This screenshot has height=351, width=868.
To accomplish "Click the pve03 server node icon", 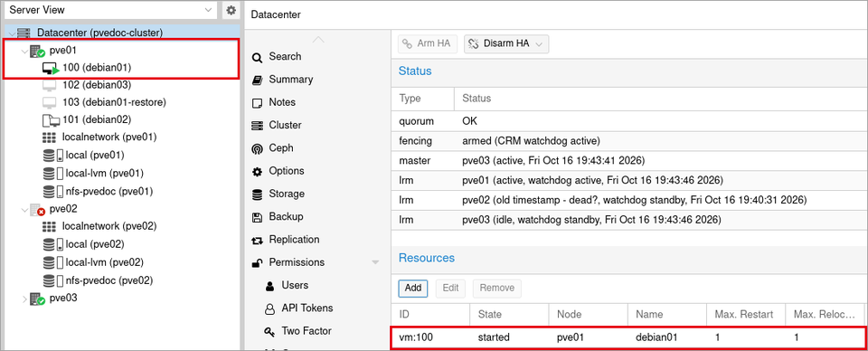I will (37, 299).
